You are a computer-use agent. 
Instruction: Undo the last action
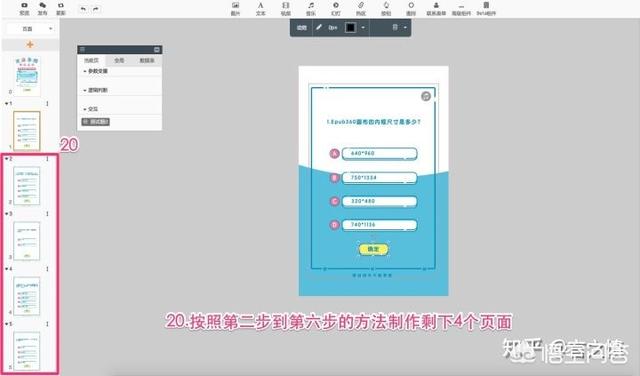coord(83,9)
